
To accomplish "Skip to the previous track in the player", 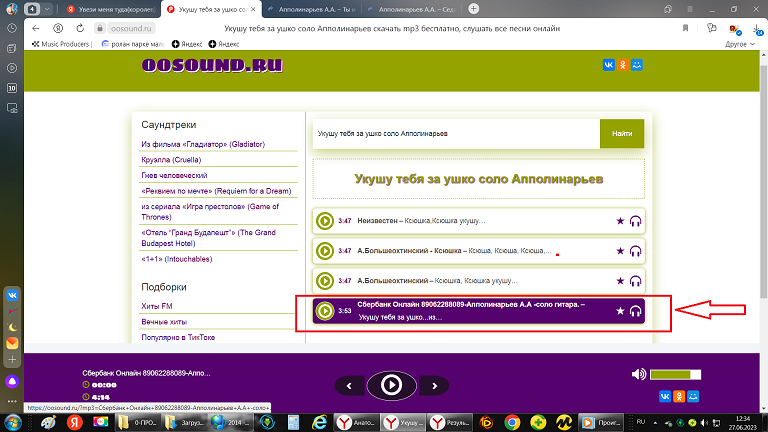I will [349, 386].
